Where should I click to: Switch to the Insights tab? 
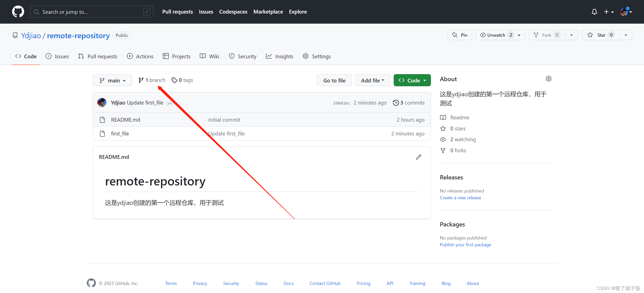pos(279,56)
